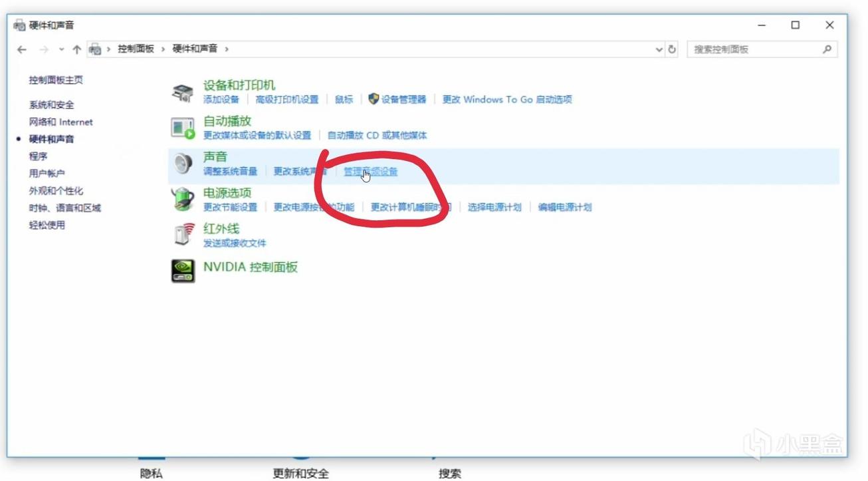Open the Power Options battery icon
Image resolution: width=868 pixels, height=481 pixels.
182,200
